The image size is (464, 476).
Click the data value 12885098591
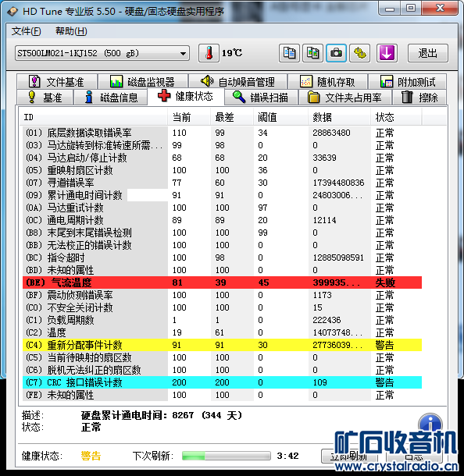tap(338, 258)
